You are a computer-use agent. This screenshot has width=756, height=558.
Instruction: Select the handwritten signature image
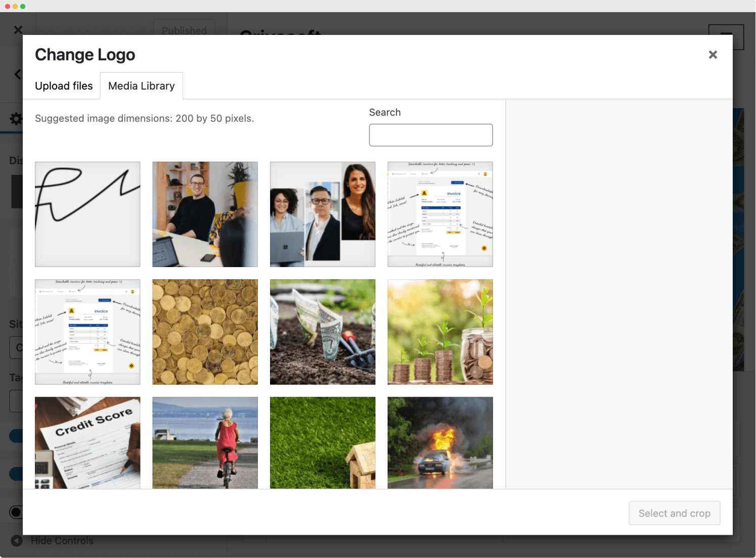pyautogui.click(x=87, y=214)
